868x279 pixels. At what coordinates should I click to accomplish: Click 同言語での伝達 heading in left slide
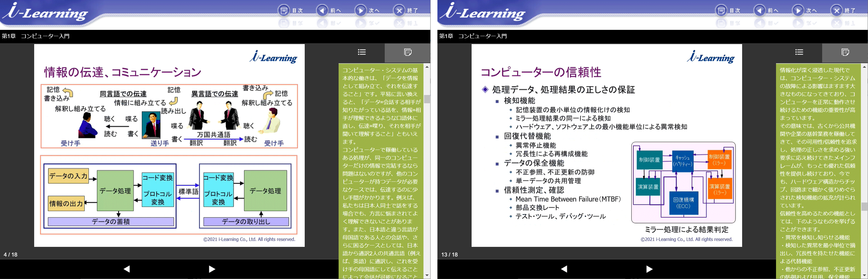tap(123, 94)
